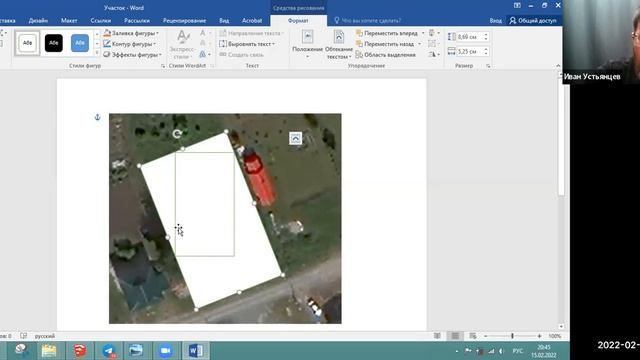
Task: Open WordArt text effects dropdown
Action: pos(205,54)
